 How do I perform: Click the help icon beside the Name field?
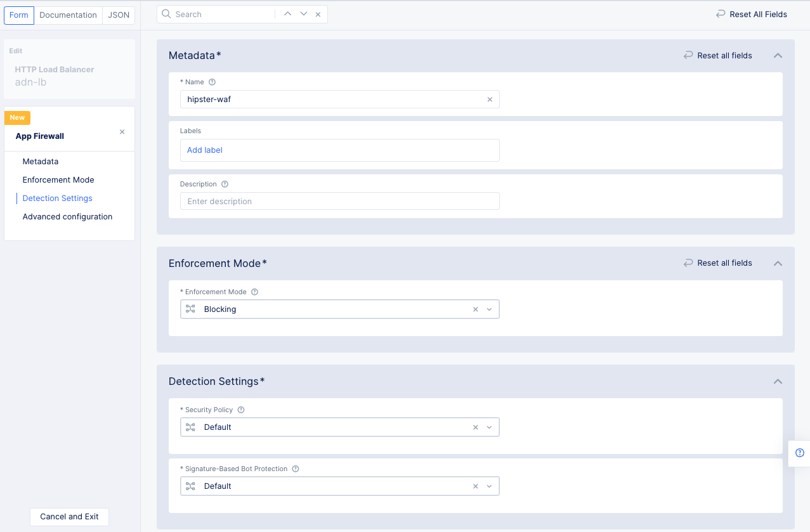pos(212,82)
